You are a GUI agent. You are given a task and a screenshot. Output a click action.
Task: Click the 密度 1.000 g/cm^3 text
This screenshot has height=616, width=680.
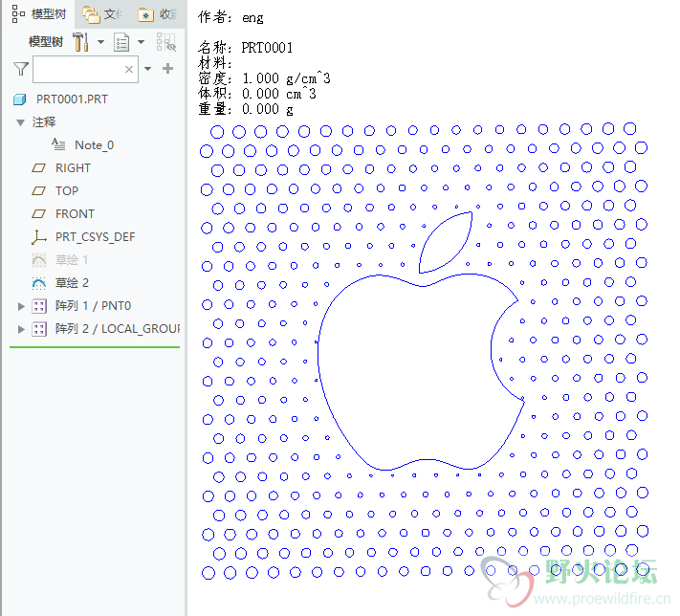tap(264, 78)
